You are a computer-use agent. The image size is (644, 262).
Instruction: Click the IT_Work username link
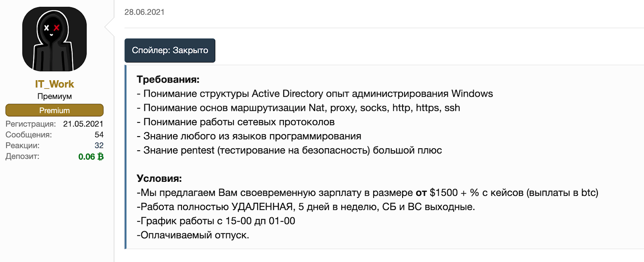pyautogui.click(x=54, y=84)
